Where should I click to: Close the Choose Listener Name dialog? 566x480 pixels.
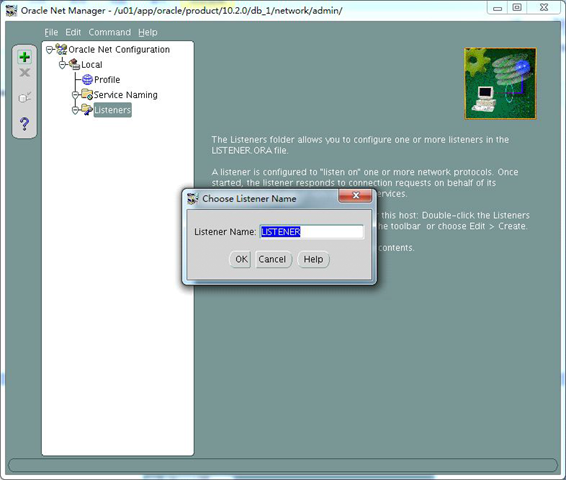[x=355, y=196]
